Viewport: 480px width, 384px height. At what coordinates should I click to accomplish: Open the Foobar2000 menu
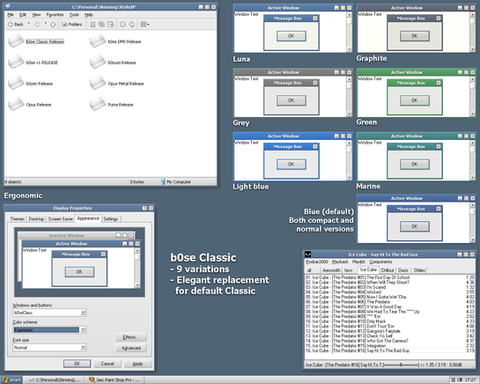tap(317, 262)
